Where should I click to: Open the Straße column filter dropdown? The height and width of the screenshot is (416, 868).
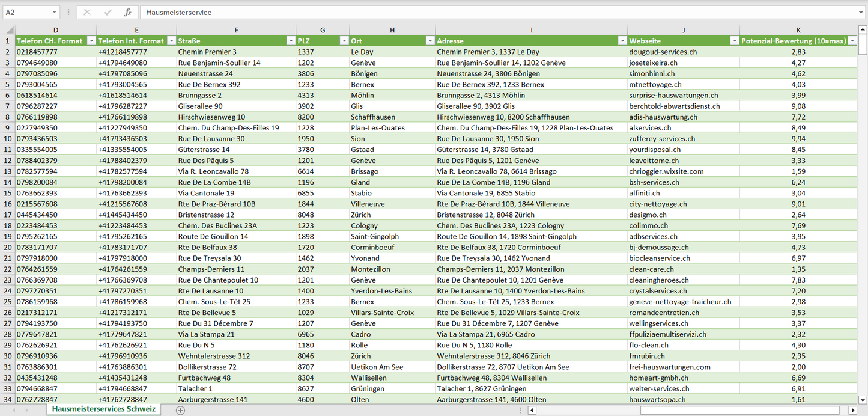pyautogui.click(x=290, y=41)
